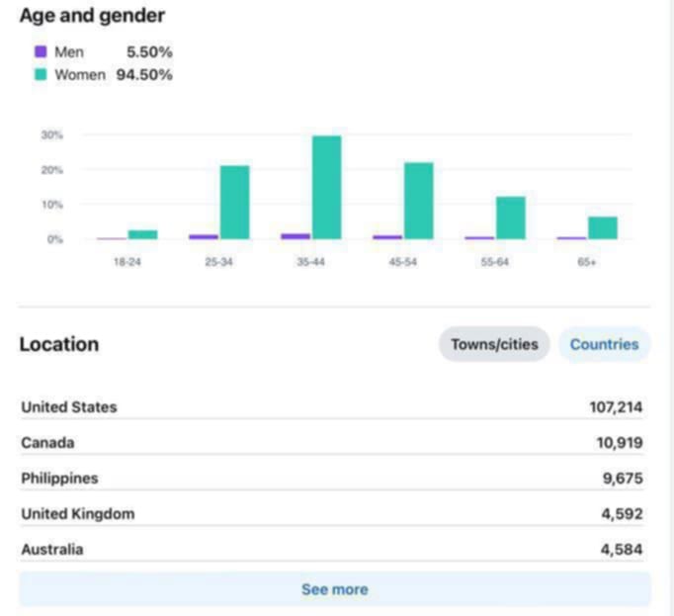Click the Philippines location row
Image resolution: width=674 pixels, height=616 pixels.
pyautogui.click(x=332, y=479)
